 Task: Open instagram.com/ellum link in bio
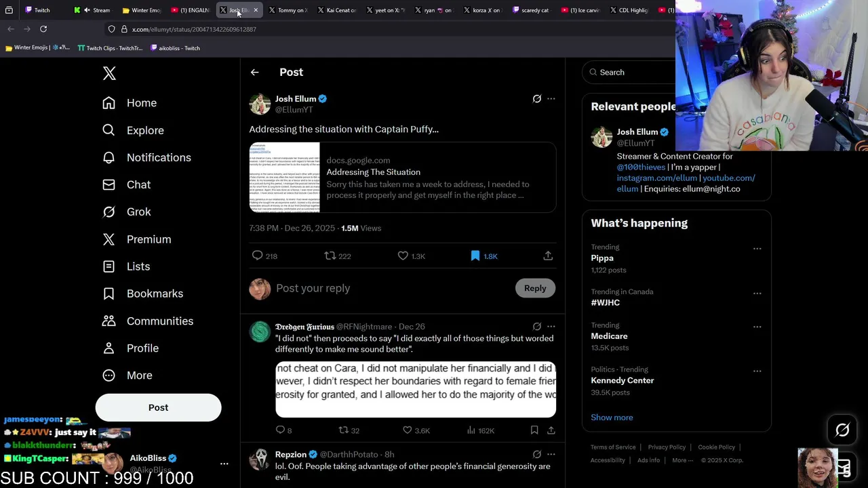(656, 178)
